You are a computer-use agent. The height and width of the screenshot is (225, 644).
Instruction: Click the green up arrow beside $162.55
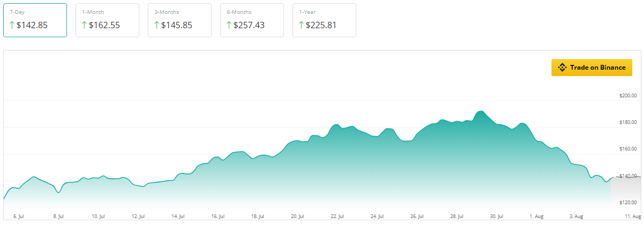tap(84, 25)
